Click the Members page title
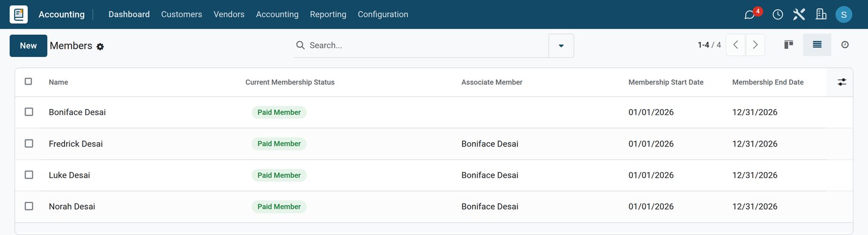The image size is (868, 235). pos(71,46)
